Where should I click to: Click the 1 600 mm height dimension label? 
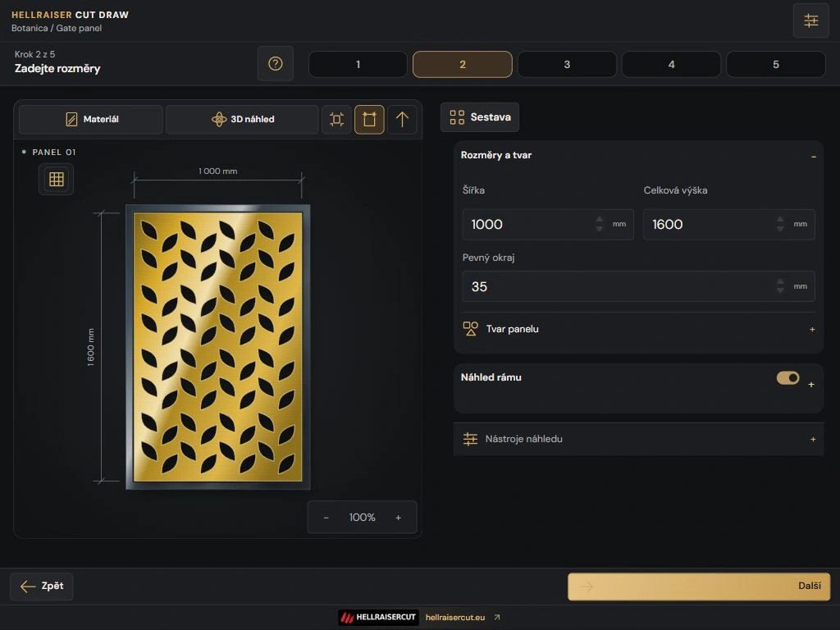point(90,347)
